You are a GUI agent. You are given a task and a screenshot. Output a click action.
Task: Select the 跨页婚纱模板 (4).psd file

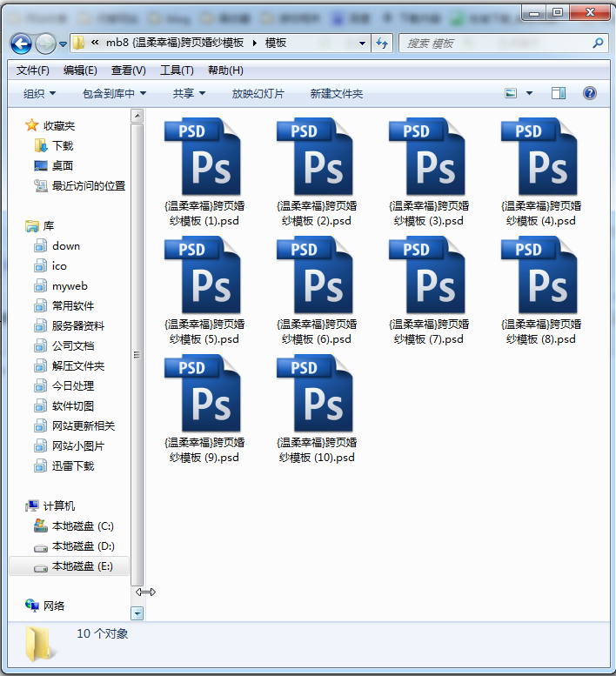541,172
